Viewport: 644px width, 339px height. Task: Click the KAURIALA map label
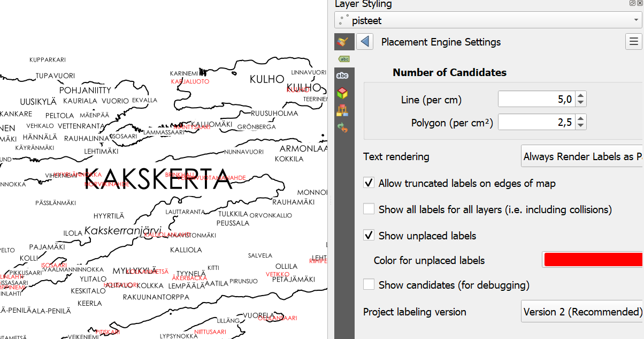[x=80, y=101]
